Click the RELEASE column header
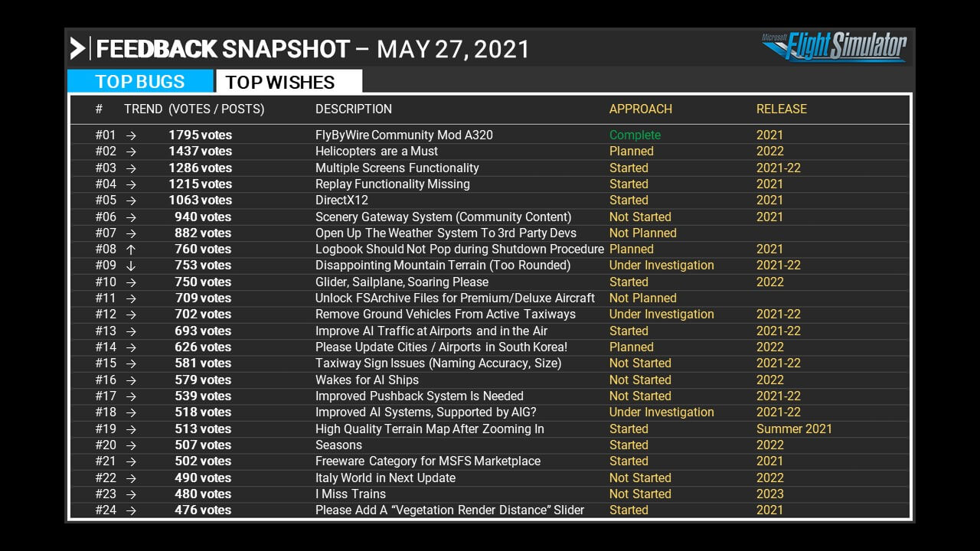Screen dimensions: 980x551 (x=781, y=109)
